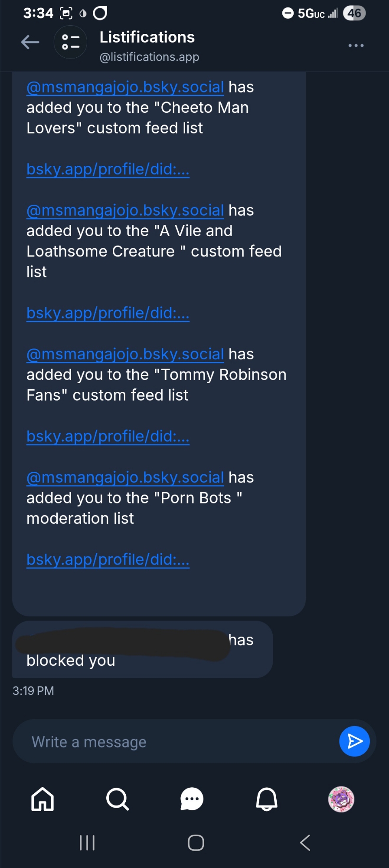Open your profile avatar tab
This screenshot has width=389, height=868.
(341, 799)
